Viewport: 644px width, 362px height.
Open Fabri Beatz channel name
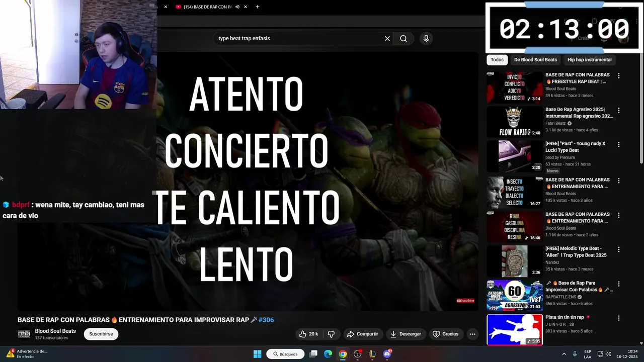555,123
